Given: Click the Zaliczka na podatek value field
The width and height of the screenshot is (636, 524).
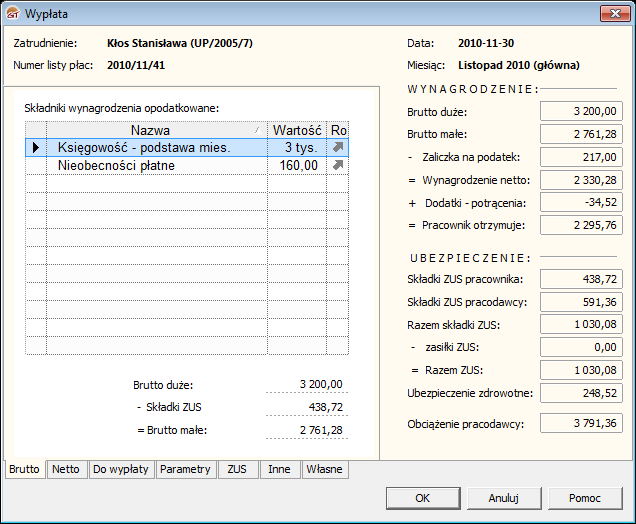Looking at the screenshot, I should pyautogui.click(x=581, y=157).
